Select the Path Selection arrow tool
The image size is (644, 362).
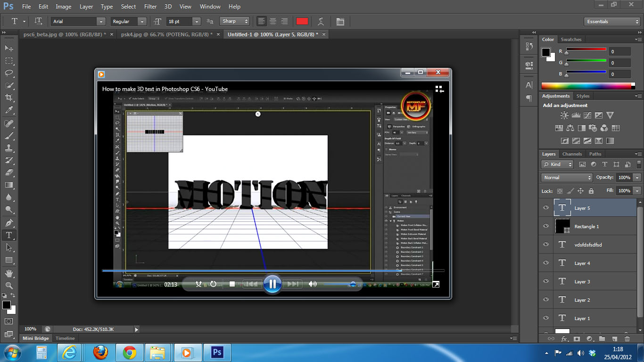[9, 247]
